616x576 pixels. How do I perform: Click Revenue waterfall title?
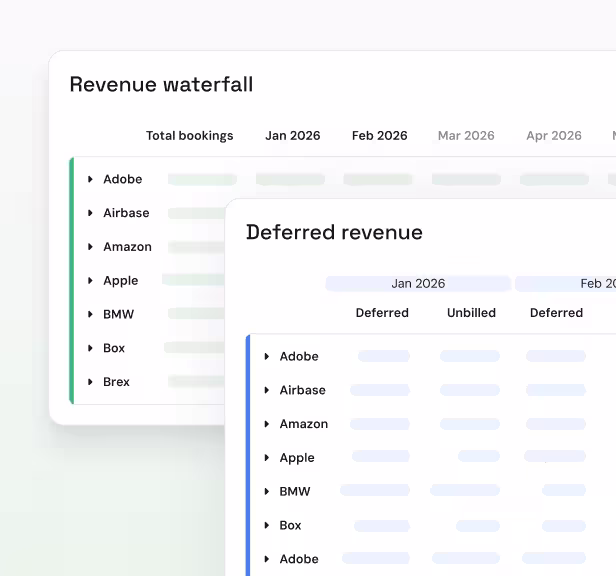[x=161, y=84]
